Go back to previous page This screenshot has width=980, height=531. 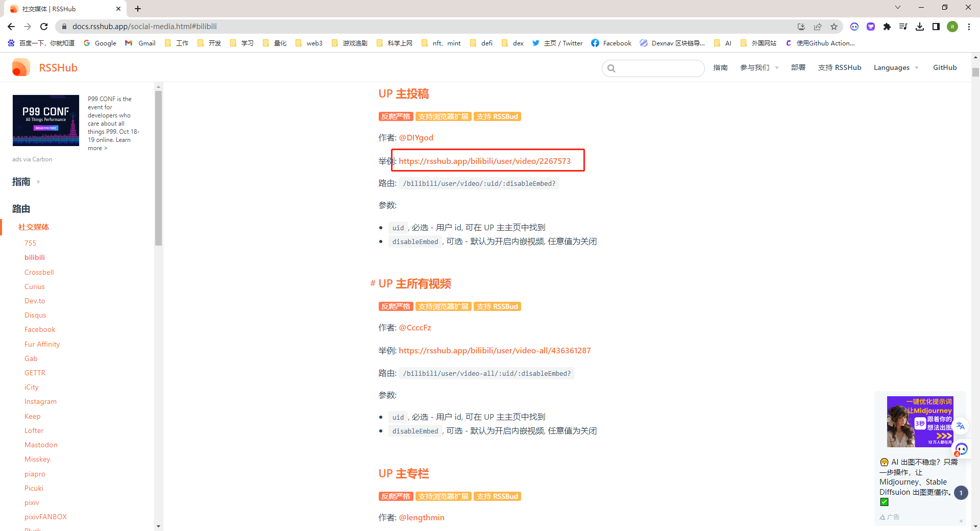(x=11, y=27)
